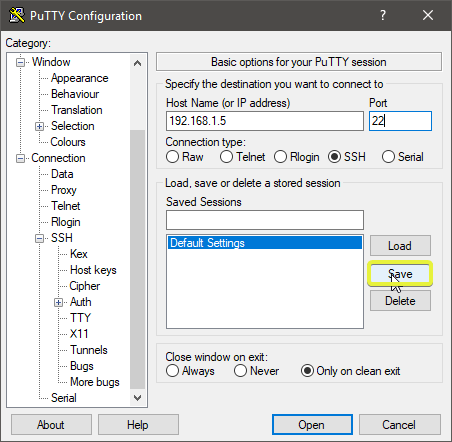Click the category tree scroll down arrow

[137, 398]
